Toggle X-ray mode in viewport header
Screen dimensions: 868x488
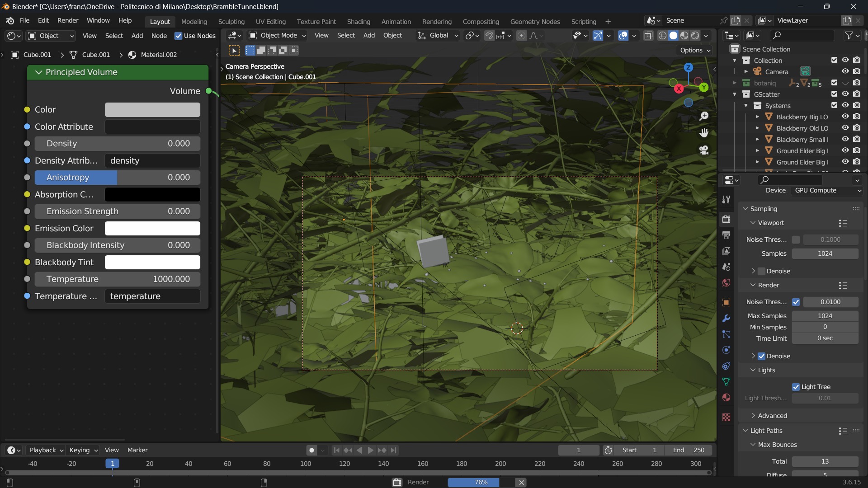pyautogui.click(x=648, y=35)
